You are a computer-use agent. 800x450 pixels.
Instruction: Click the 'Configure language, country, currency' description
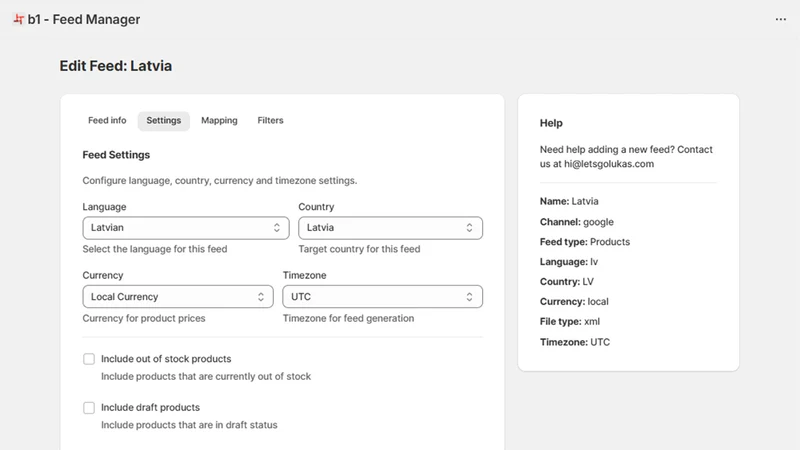220,181
